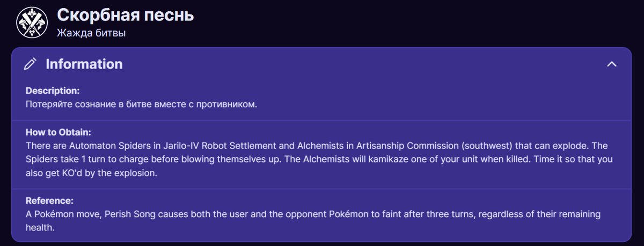The width and height of the screenshot is (644, 246).
Task: Click the "Скорбная песнь" achievement title
Action: pos(125,15)
